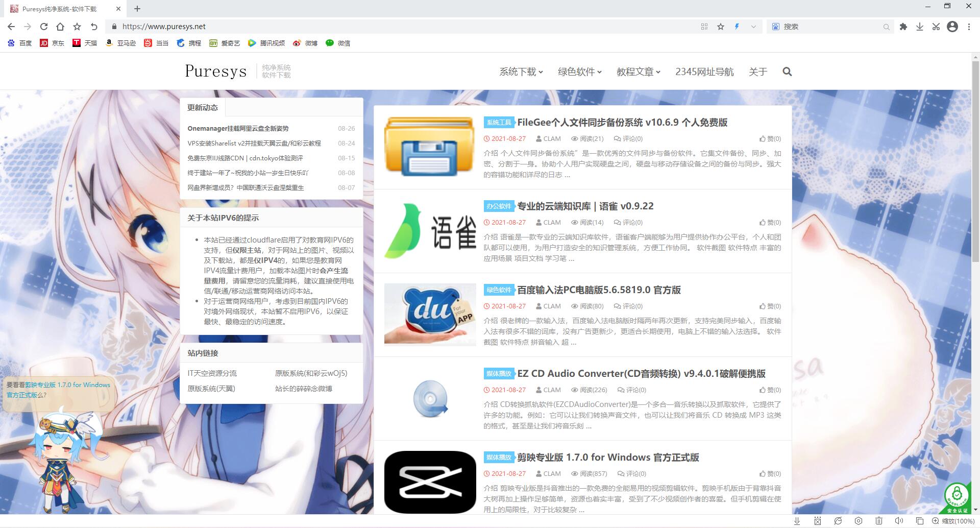Expand the address bar dropdown chevron
980x528 pixels.
pyautogui.click(x=753, y=27)
